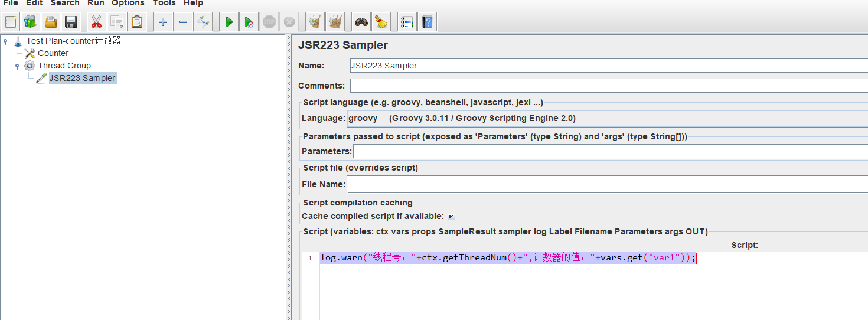This screenshot has width=868, height=320.
Task: Click the Add plus toolbar button
Action: 163,22
